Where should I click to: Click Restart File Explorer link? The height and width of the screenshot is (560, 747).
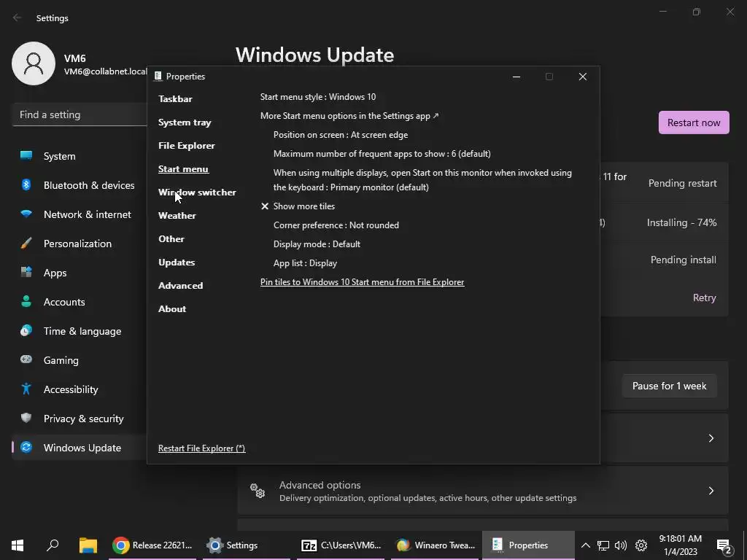coord(201,448)
